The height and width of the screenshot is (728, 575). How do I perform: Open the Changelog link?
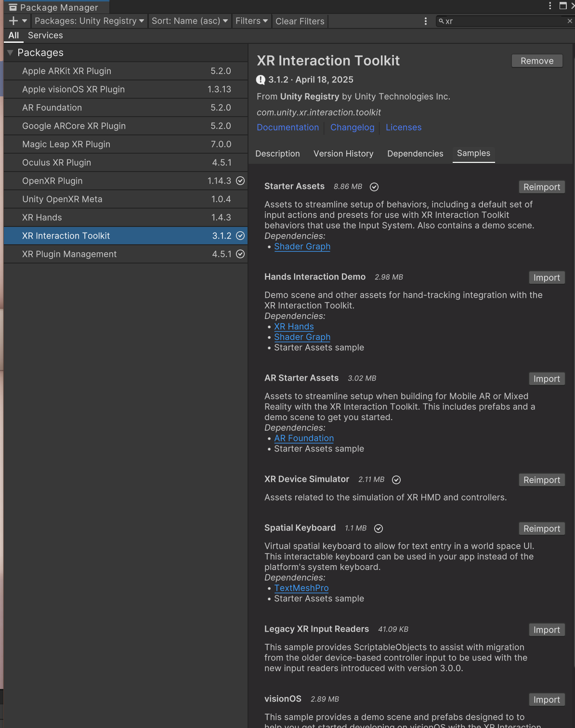pos(352,127)
